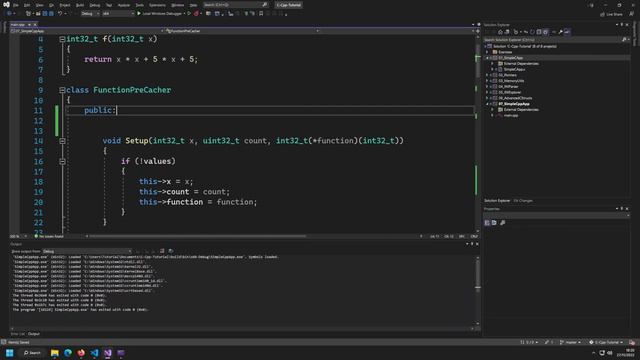Image resolution: width=640 pixels, height=360 pixels.
Task: Click Clear All icon in Output panel
Action: click(162, 251)
